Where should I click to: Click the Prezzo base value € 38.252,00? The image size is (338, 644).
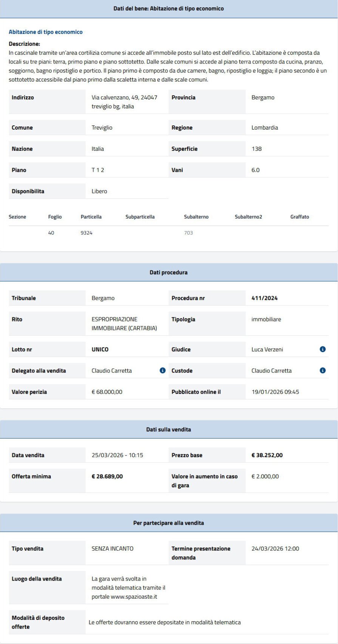coord(267,455)
